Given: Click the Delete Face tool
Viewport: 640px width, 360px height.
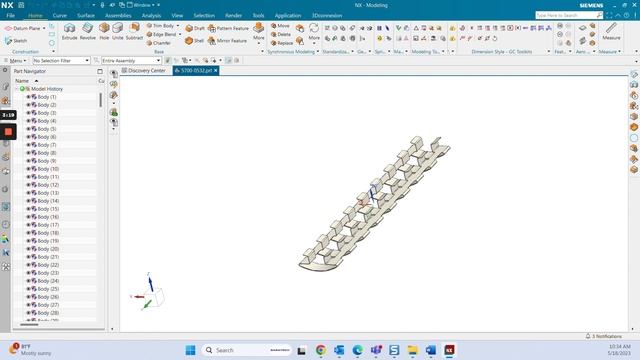Looking at the screenshot, I should 281,34.
